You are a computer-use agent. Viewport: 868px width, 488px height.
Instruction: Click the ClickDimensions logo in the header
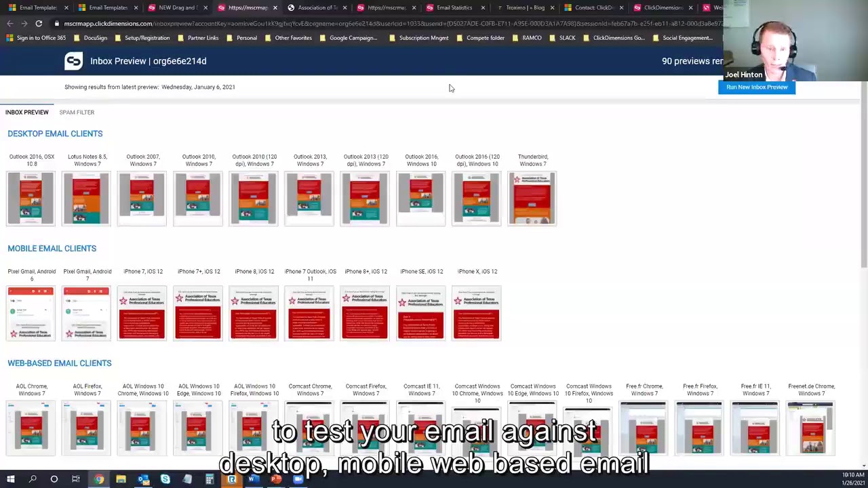click(x=73, y=61)
